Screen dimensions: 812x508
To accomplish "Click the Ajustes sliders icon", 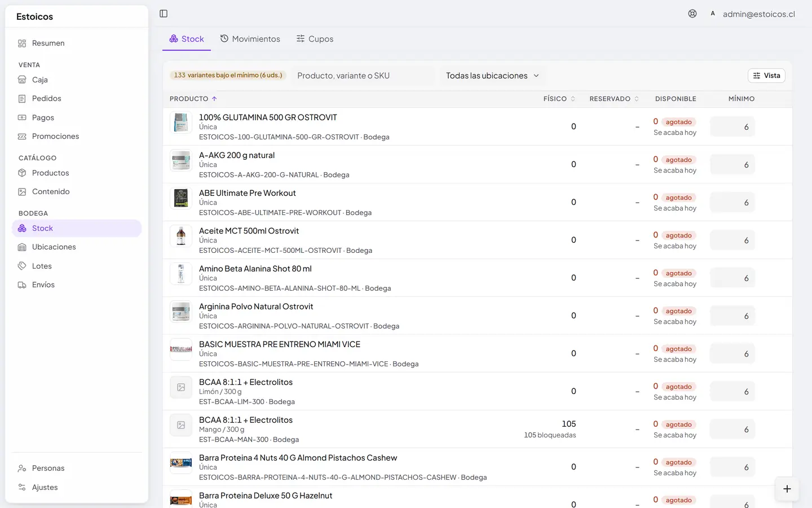I will [x=22, y=487].
